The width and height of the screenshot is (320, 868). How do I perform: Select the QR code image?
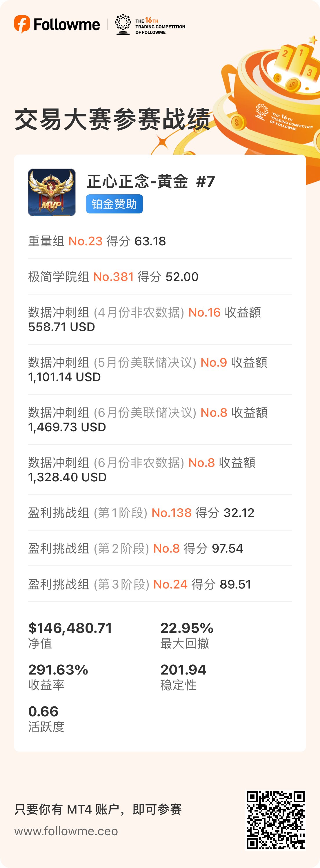click(275, 820)
